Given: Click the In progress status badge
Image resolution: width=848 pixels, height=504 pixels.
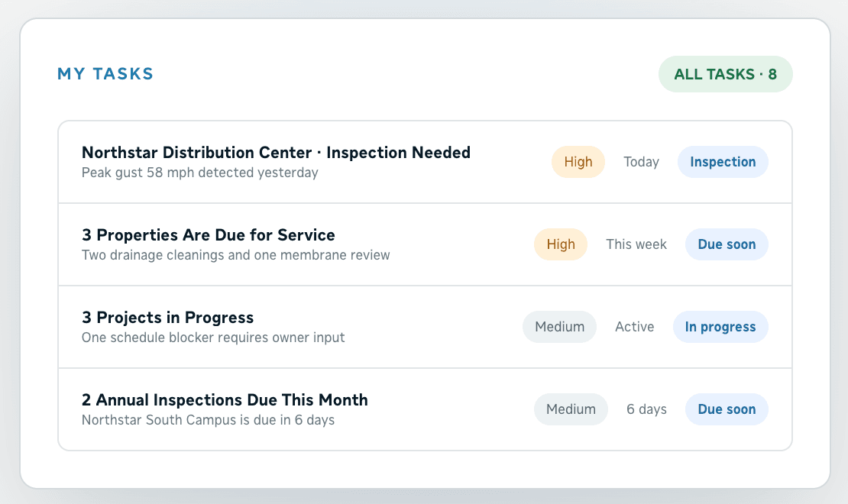Looking at the screenshot, I should pyautogui.click(x=720, y=327).
